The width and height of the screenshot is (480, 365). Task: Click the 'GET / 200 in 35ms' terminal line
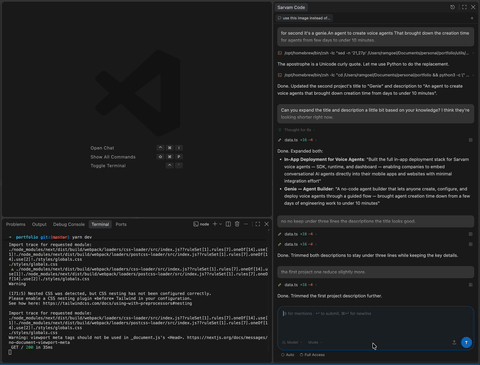pos(32,347)
